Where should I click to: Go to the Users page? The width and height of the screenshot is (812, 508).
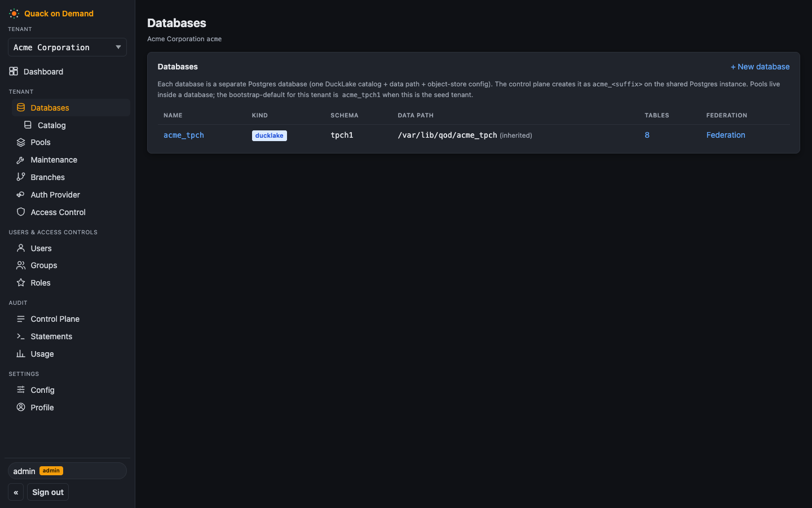coord(71,248)
